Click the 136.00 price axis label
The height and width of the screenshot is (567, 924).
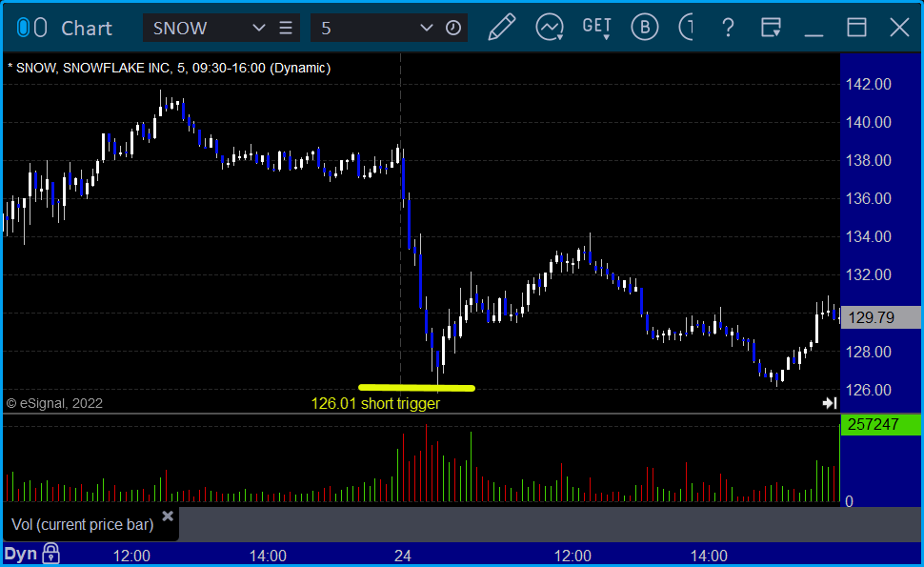(869, 198)
